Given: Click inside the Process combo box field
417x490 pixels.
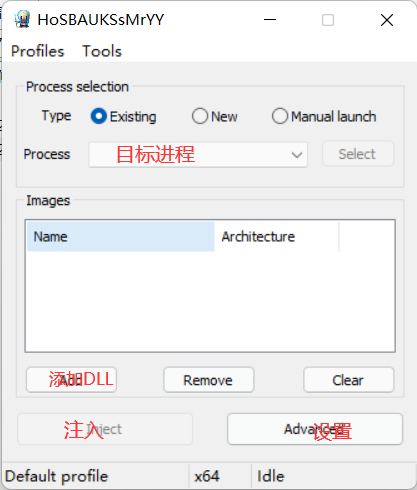Looking at the screenshot, I should pos(198,155).
